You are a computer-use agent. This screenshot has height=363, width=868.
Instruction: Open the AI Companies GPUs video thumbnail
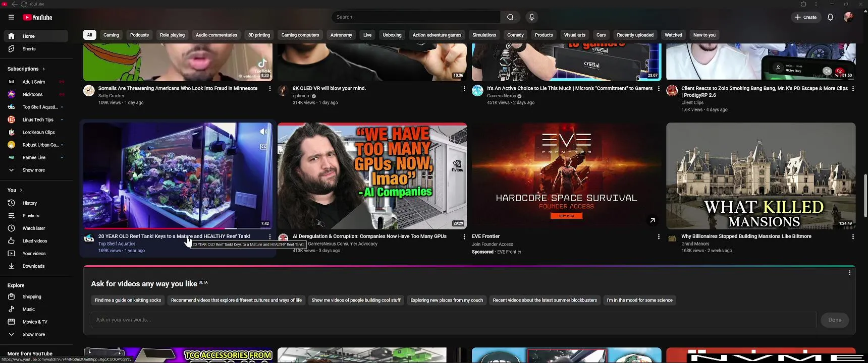(372, 176)
